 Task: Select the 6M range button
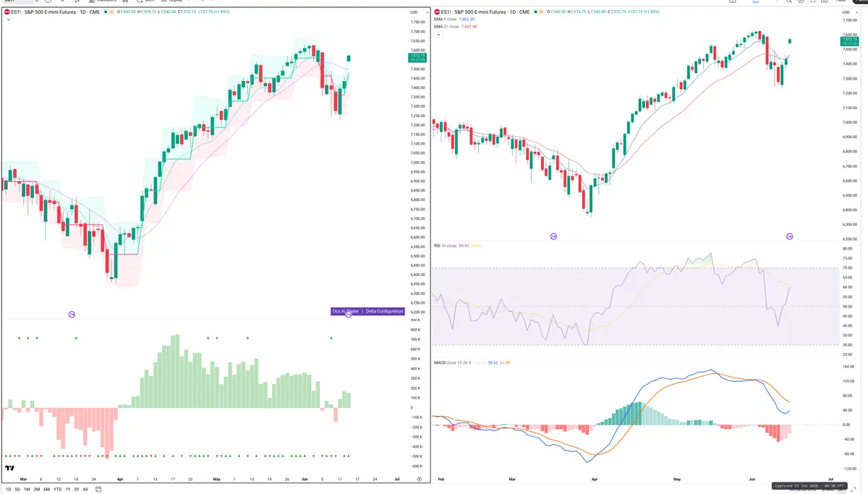pyautogui.click(x=46, y=489)
